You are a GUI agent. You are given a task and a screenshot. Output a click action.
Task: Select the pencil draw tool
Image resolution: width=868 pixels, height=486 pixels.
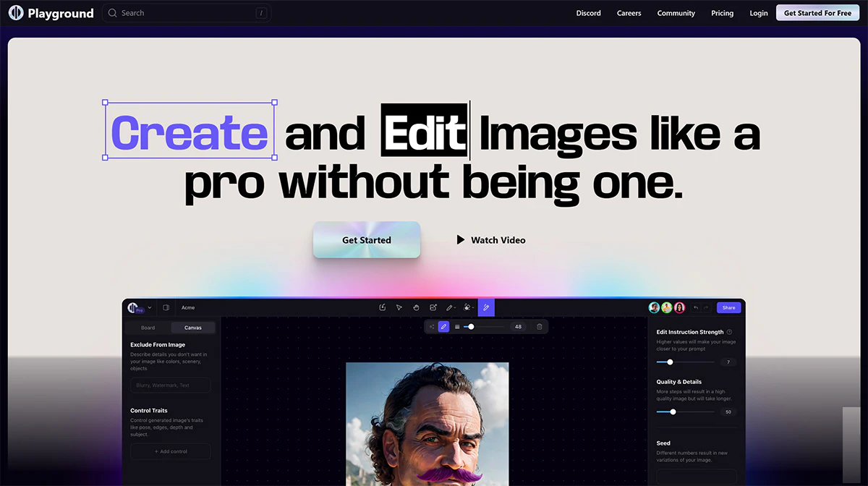pyautogui.click(x=449, y=307)
